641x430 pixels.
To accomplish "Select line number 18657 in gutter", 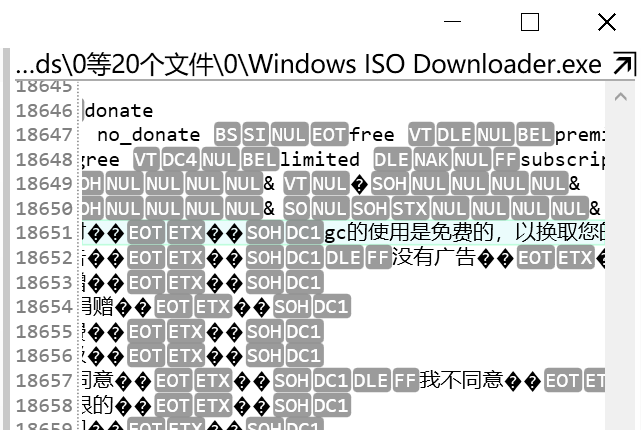I will (44, 381).
